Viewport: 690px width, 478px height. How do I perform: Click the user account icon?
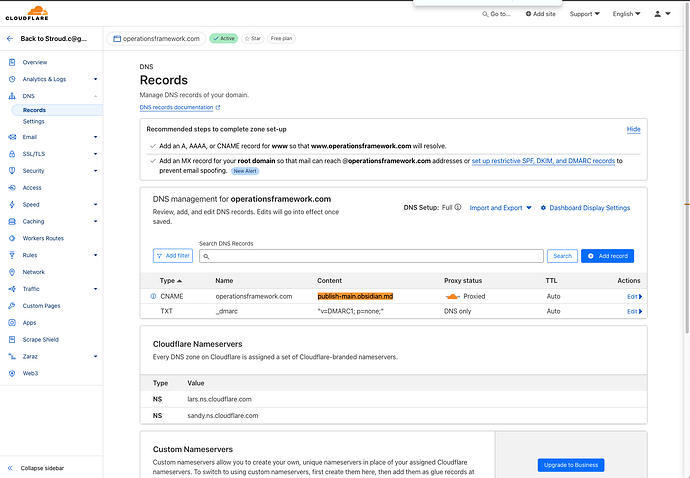[x=659, y=14]
